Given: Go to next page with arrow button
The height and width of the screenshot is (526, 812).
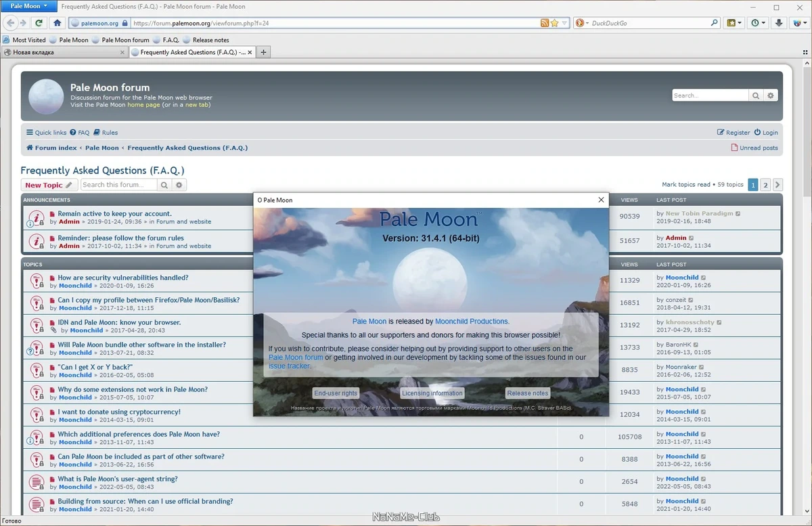Looking at the screenshot, I should coord(777,185).
